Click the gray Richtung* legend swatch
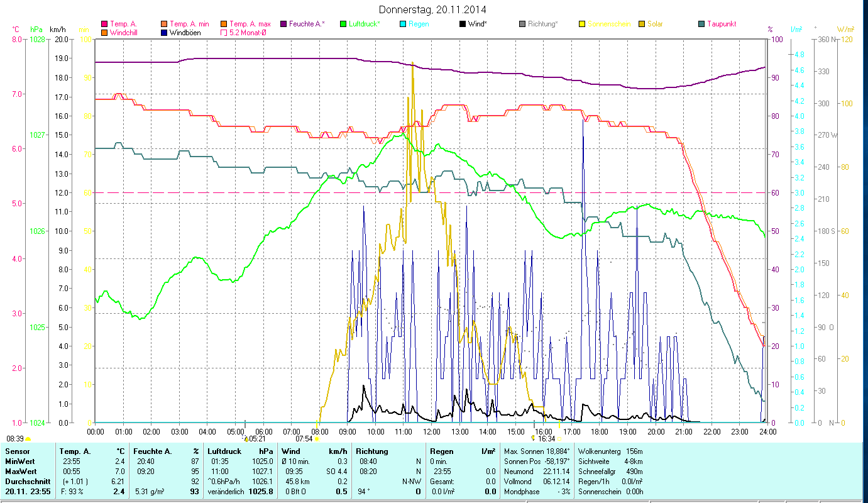 [x=522, y=25]
